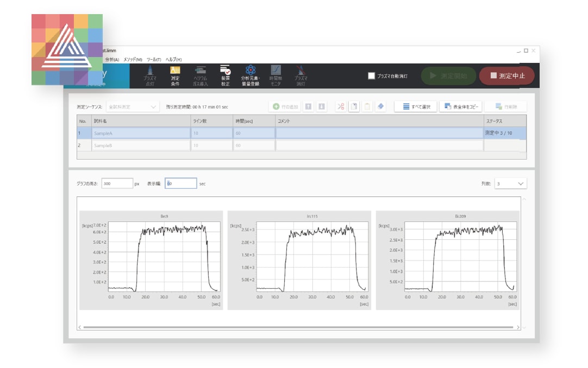Viewport: 588px width, 368px height.
Task: Click the comment cell of SampleA row
Action: [379, 133]
